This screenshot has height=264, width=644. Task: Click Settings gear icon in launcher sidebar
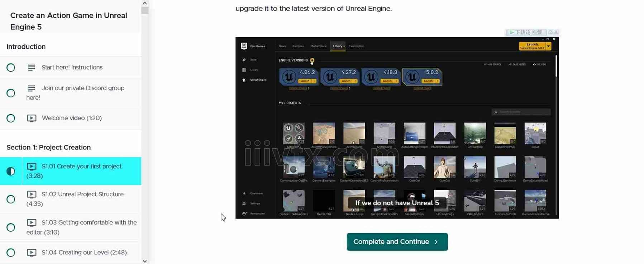244,203
